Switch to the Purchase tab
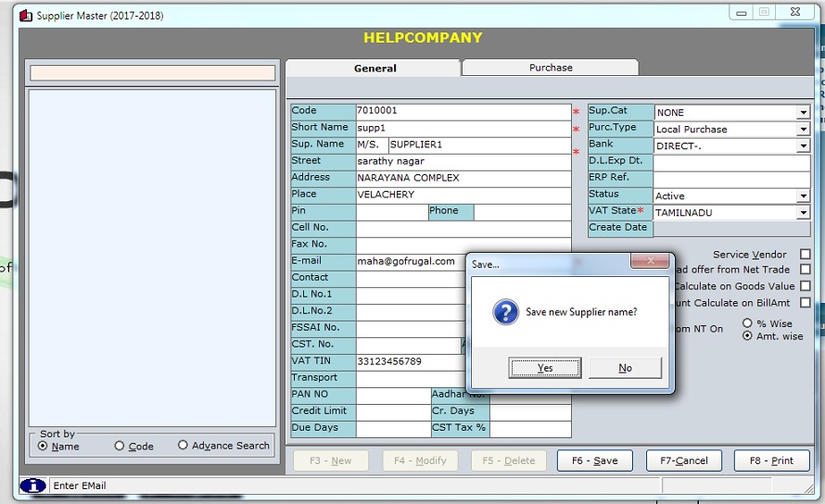Screen dimensions: 825x504 [x=551, y=68]
